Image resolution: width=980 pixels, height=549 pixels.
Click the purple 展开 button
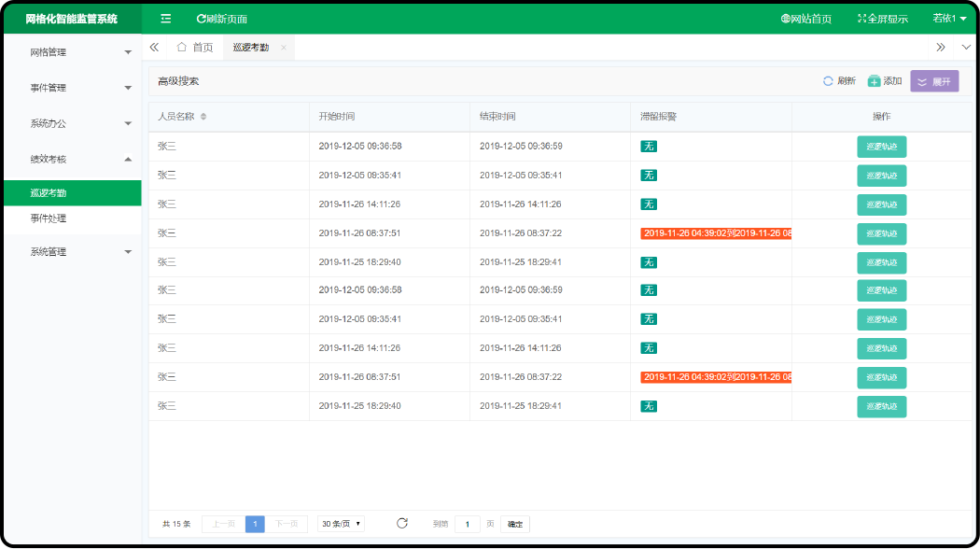coord(934,81)
